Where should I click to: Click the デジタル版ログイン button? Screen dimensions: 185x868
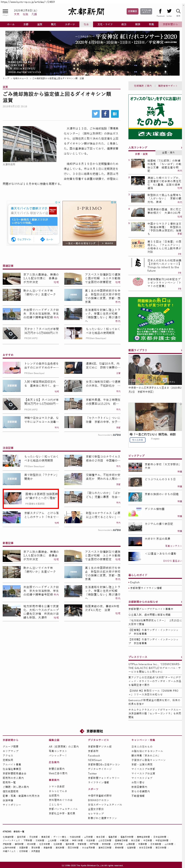[146, 11]
